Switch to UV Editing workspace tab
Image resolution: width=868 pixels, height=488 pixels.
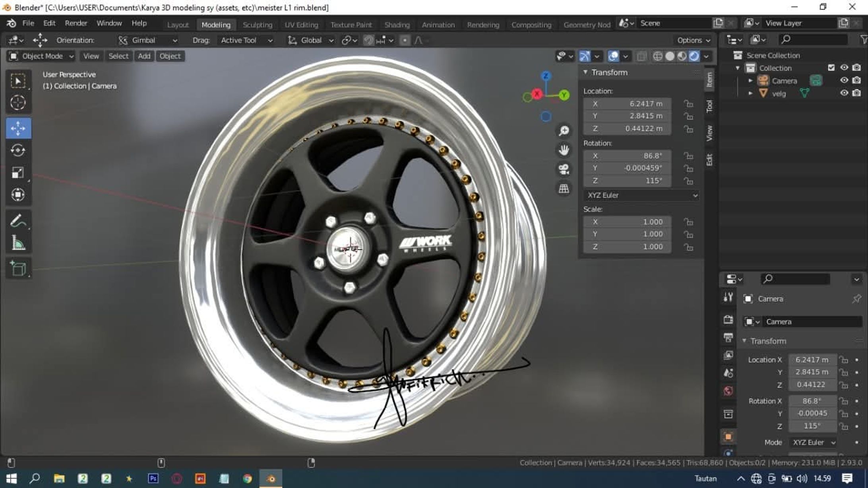click(301, 25)
